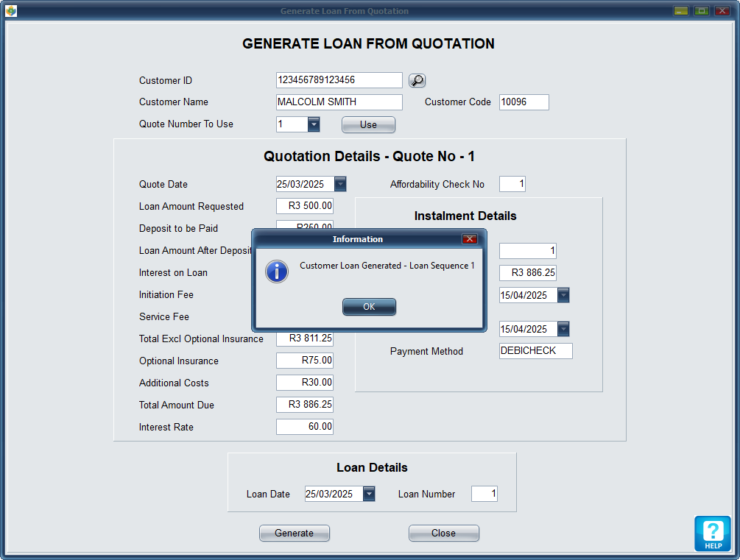Click the customer search magnifier icon
This screenshot has width=740, height=560.
coord(417,81)
